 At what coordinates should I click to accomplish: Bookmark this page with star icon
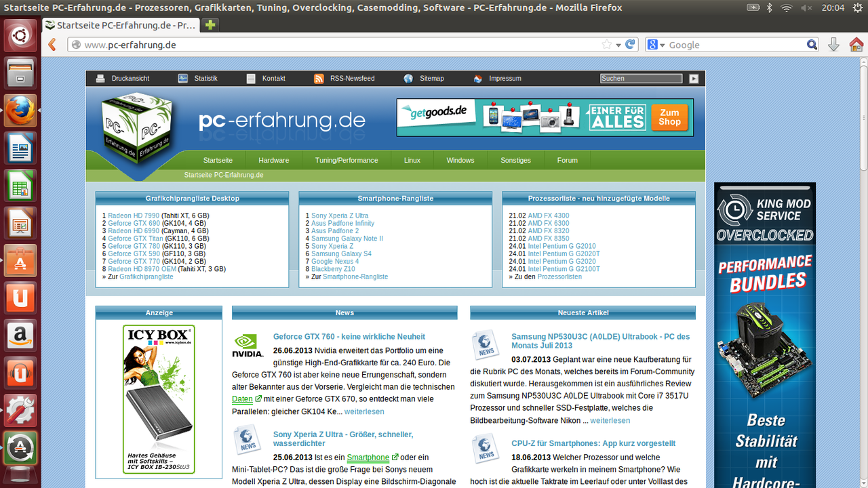(x=607, y=45)
